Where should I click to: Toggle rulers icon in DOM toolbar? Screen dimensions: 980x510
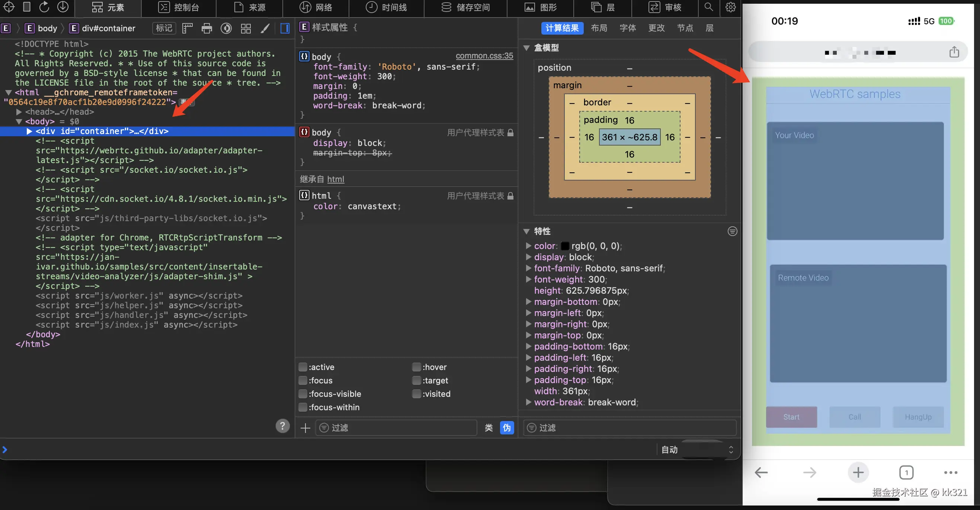click(x=187, y=28)
